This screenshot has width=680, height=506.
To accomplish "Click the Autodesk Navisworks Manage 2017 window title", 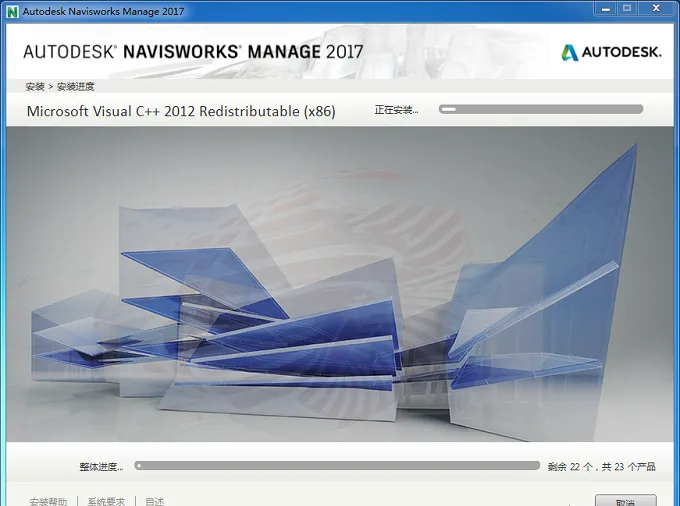I will coord(103,12).
